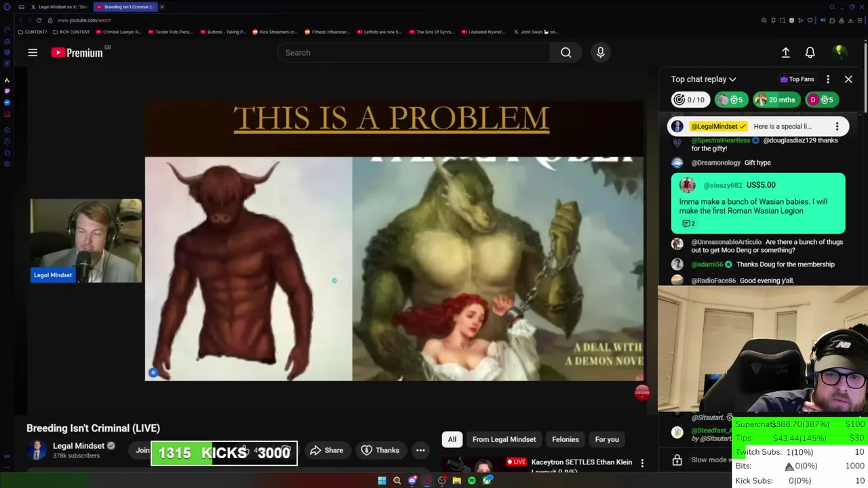Switch to Legal Mindset on X tab

(x=58, y=7)
